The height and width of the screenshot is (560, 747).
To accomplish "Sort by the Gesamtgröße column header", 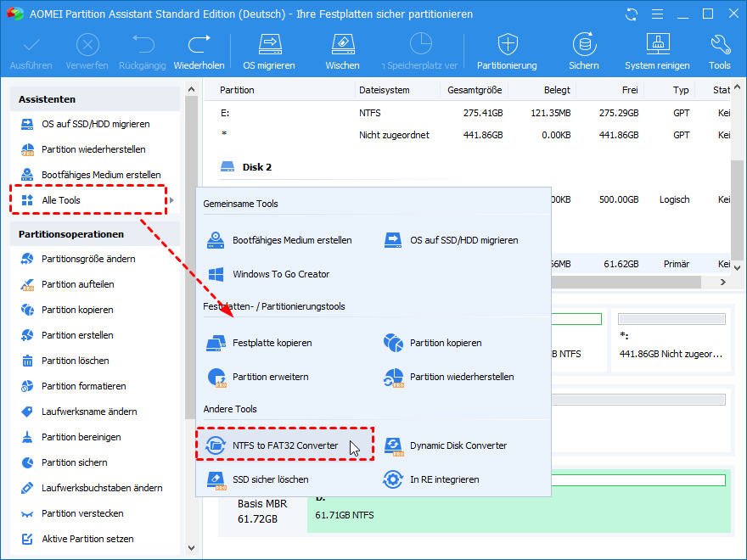I will coord(475,90).
